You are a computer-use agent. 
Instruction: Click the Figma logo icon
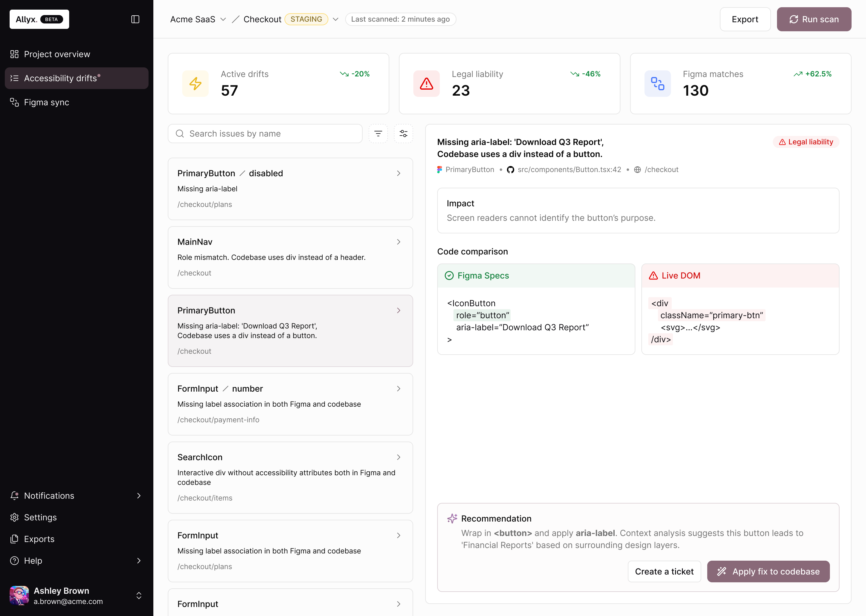pyautogui.click(x=439, y=170)
